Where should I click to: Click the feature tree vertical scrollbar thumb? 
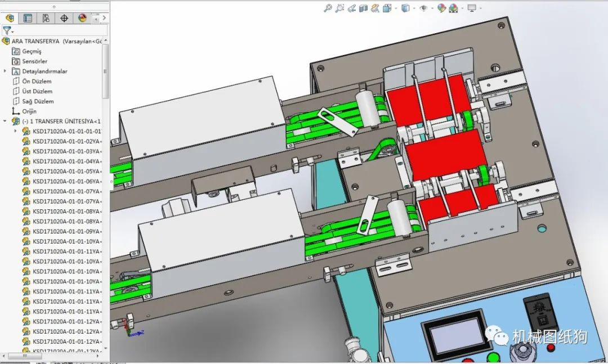[105, 71]
